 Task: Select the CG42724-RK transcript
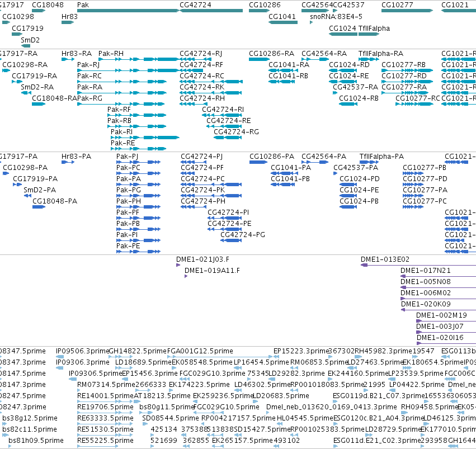click(211, 93)
